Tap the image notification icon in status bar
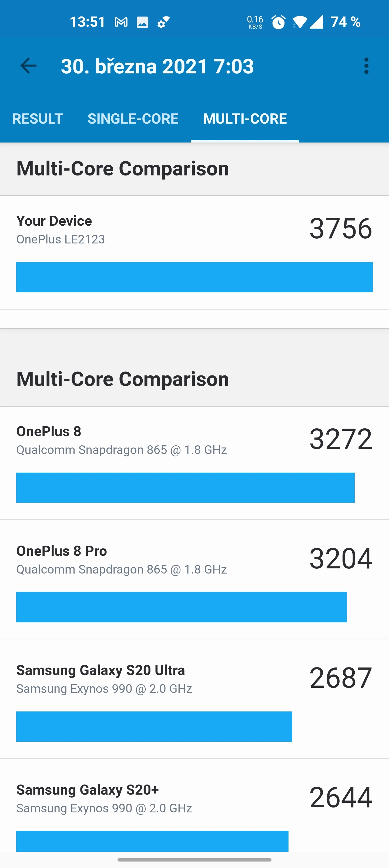The height and width of the screenshot is (868, 389). click(x=142, y=22)
